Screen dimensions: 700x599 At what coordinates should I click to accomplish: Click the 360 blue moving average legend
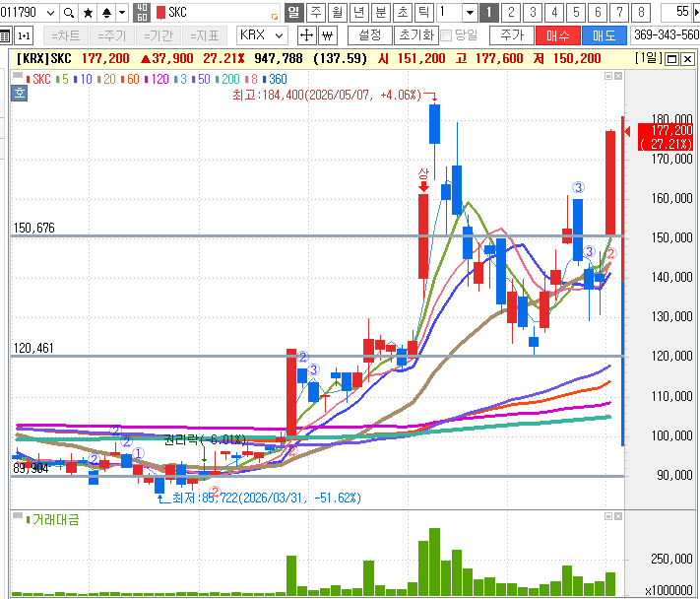[x=275, y=80]
